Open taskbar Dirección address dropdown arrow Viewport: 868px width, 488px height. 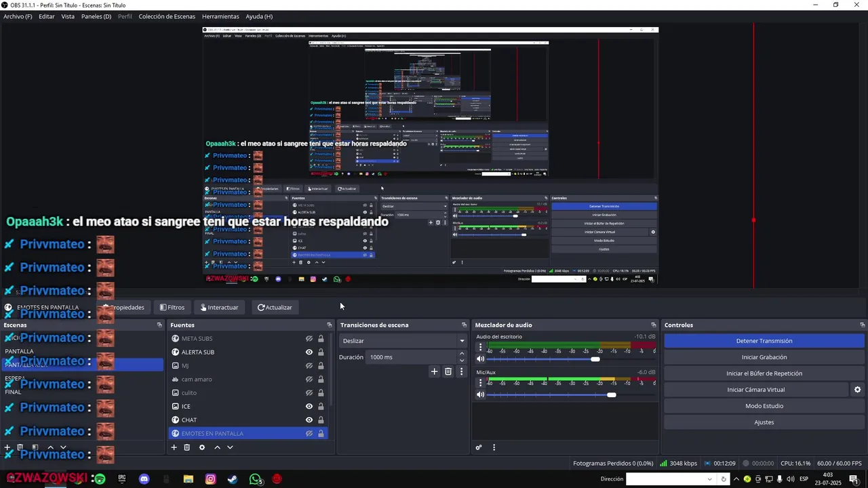[x=710, y=479]
